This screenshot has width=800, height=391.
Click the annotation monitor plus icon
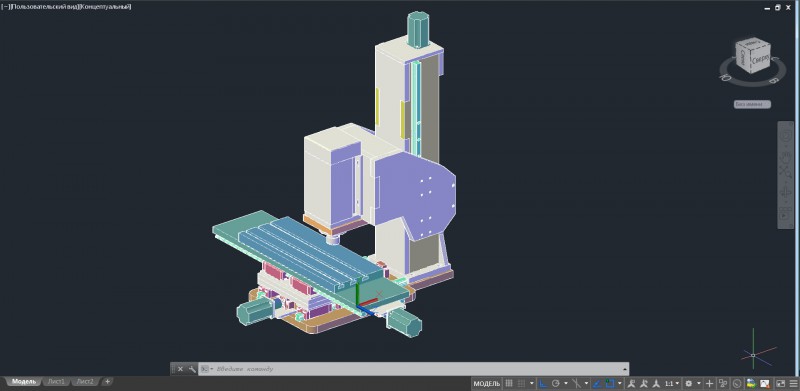click(x=709, y=383)
